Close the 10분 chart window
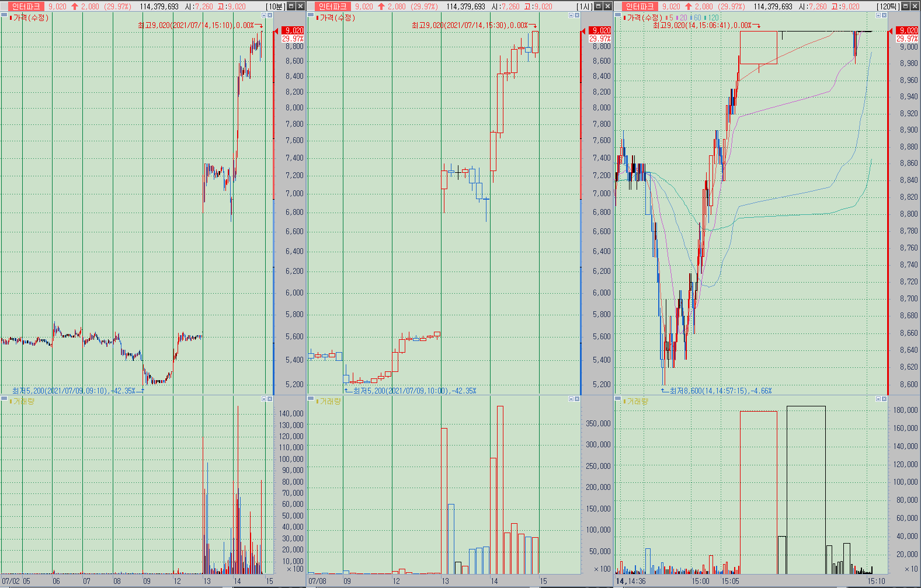 click(x=300, y=6)
